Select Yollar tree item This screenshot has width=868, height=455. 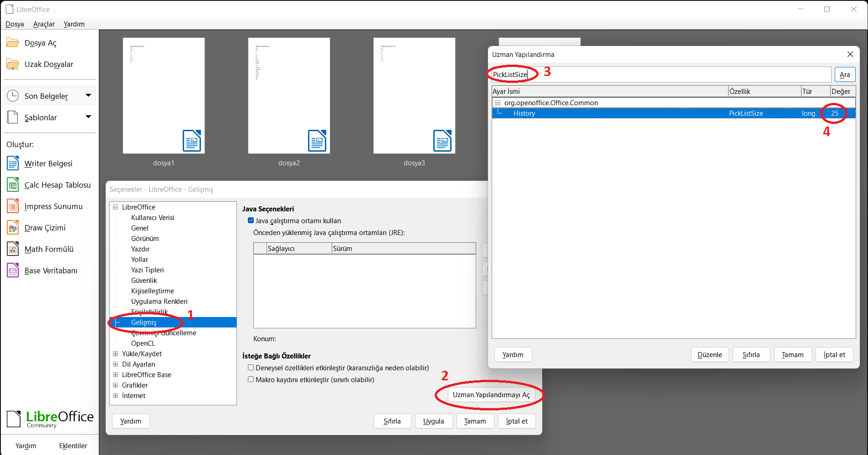pos(140,259)
